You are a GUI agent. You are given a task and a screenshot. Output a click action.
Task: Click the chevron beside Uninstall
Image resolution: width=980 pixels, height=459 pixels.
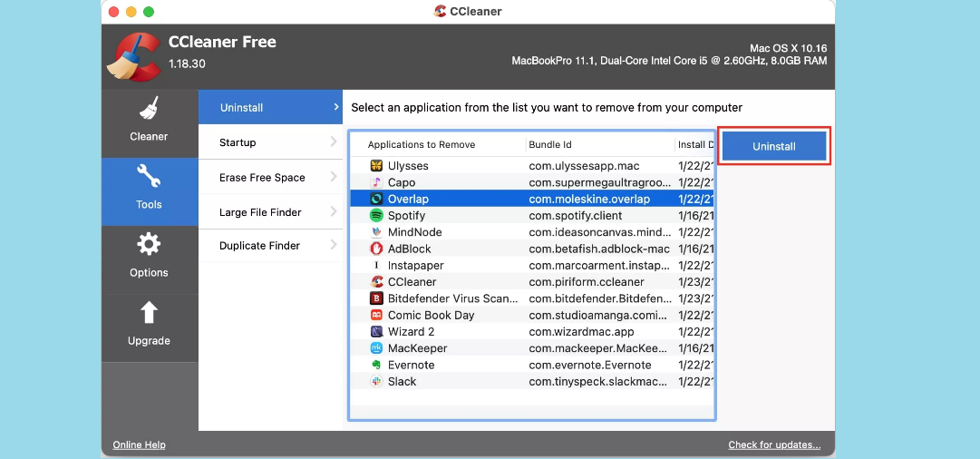[335, 108]
